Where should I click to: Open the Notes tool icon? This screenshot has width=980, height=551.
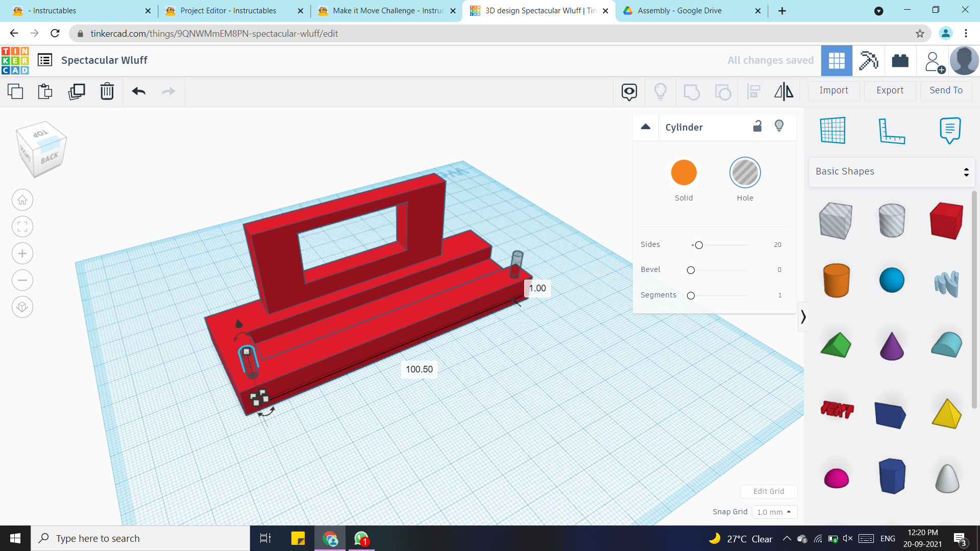point(949,130)
